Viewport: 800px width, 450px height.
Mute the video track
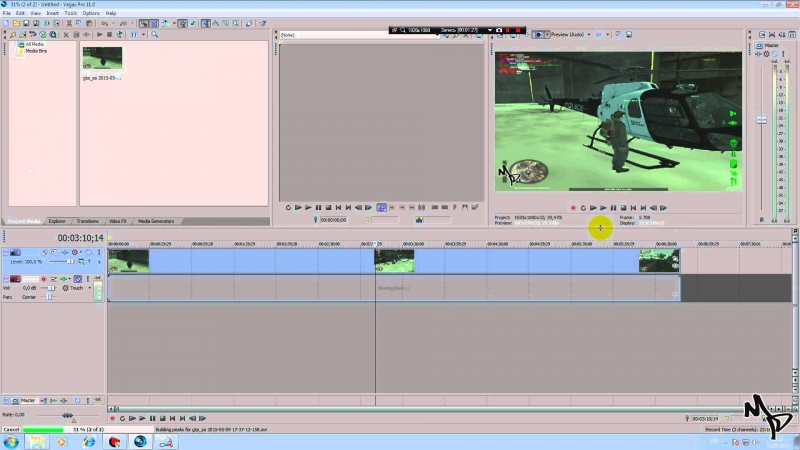click(x=89, y=252)
